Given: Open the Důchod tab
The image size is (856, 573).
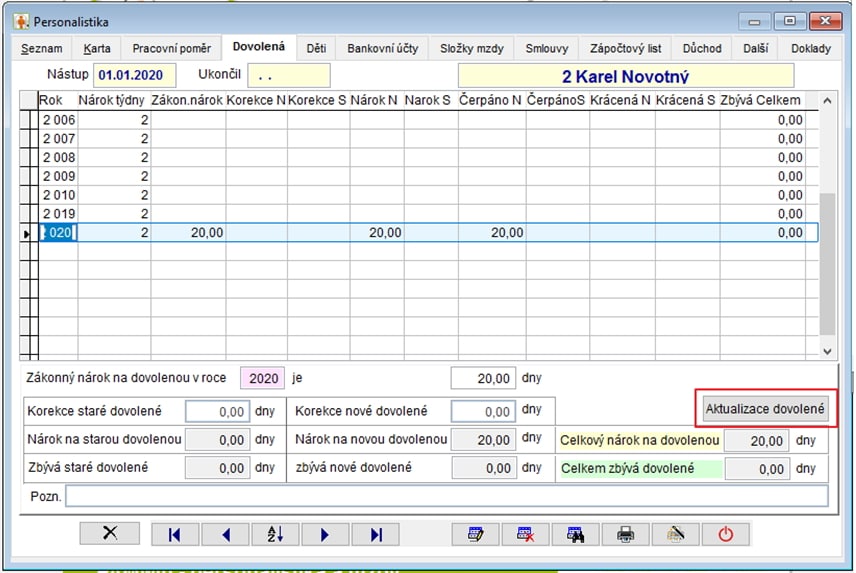Looking at the screenshot, I should coord(702,49).
